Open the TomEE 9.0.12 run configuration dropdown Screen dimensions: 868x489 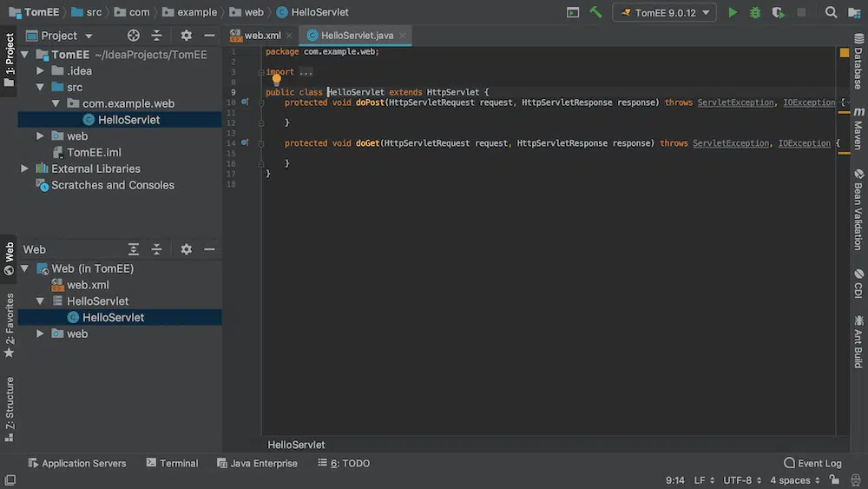[x=663, y=13]
